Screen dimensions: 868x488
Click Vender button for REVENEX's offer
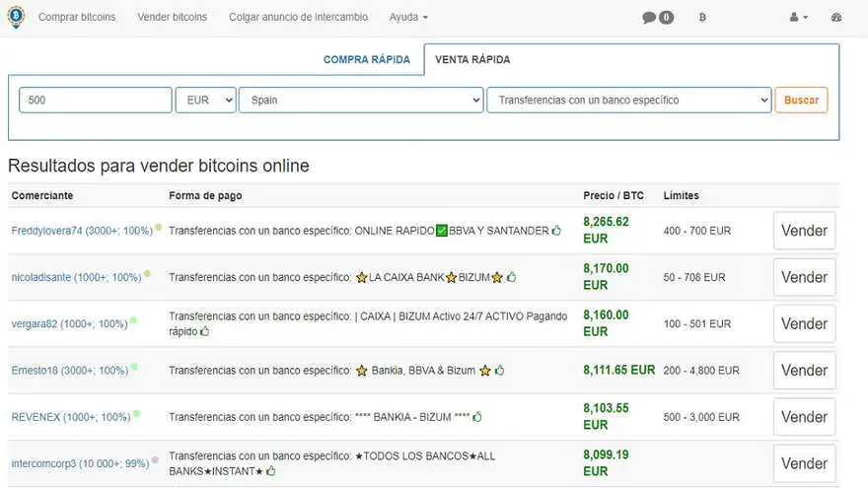point(804,417)
